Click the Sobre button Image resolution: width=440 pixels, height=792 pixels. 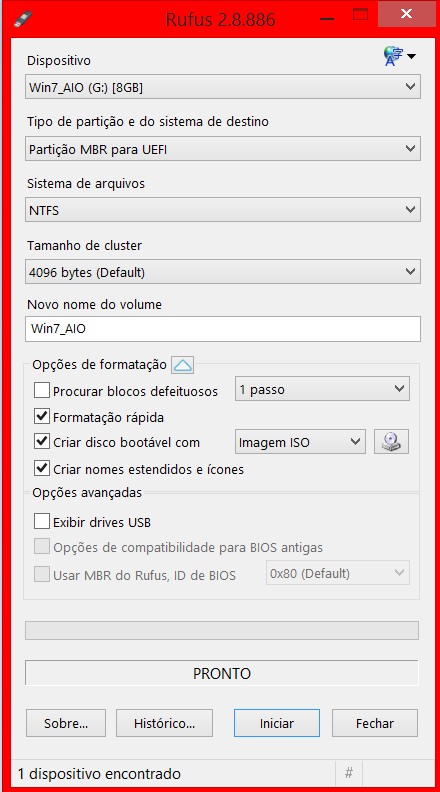pos(66,723)
